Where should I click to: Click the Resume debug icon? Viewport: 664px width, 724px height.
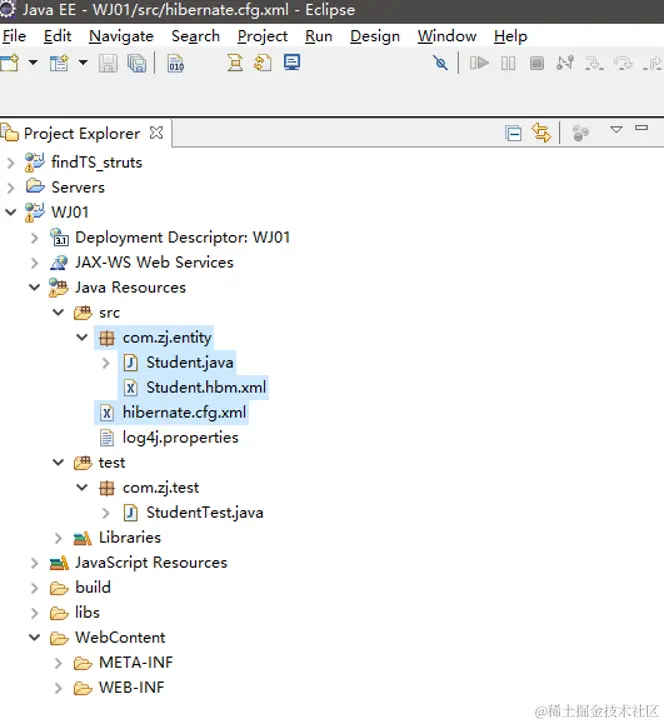click(x=479, y=63)
